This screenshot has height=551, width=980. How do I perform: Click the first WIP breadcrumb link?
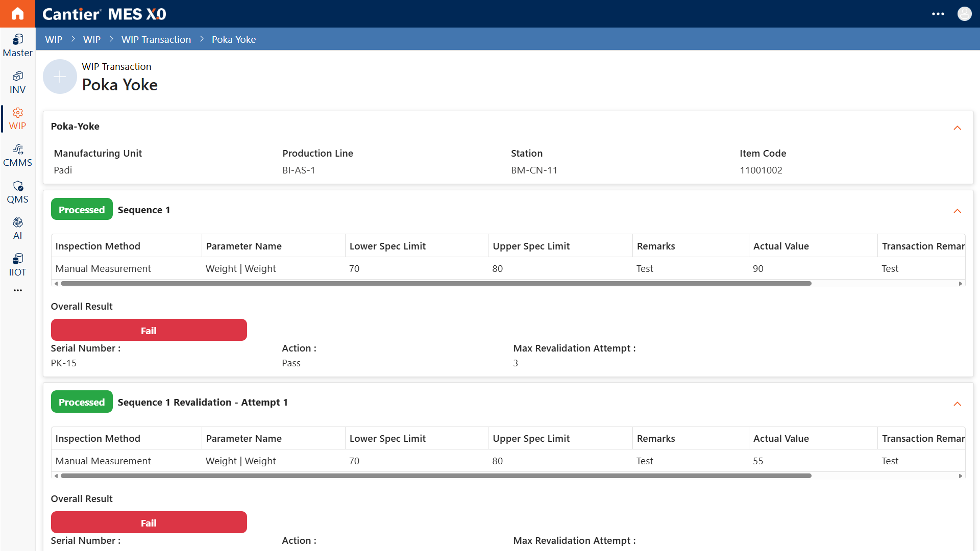54,39
